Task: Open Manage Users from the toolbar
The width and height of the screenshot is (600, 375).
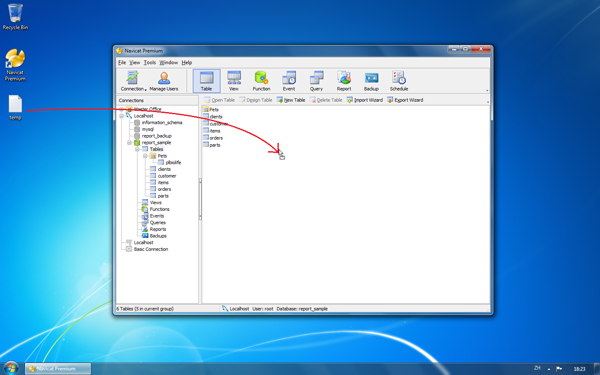Action: tap(164, 81)
